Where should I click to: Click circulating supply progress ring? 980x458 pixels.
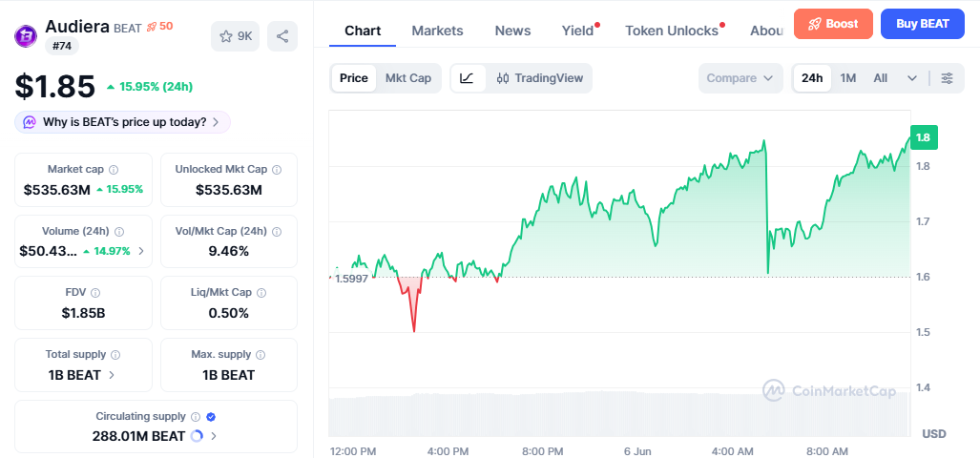pyautogui.click(x=197, y=436)
